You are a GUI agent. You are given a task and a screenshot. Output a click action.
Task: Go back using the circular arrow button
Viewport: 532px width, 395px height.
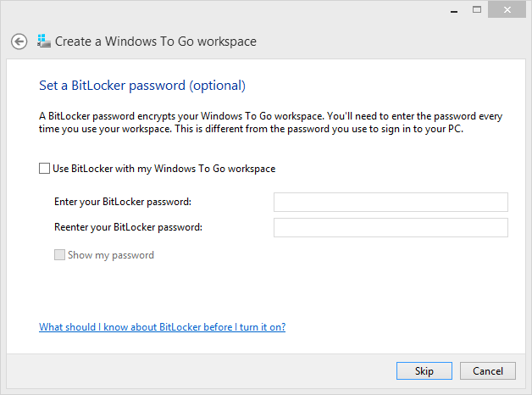pos(19,42)
